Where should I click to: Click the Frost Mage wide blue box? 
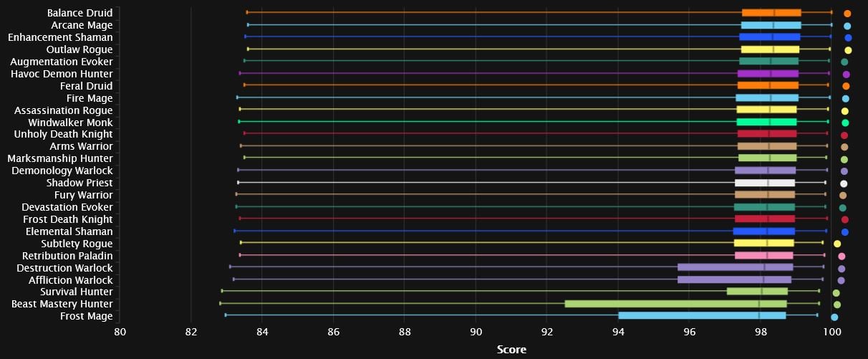(x=703, y=316)
